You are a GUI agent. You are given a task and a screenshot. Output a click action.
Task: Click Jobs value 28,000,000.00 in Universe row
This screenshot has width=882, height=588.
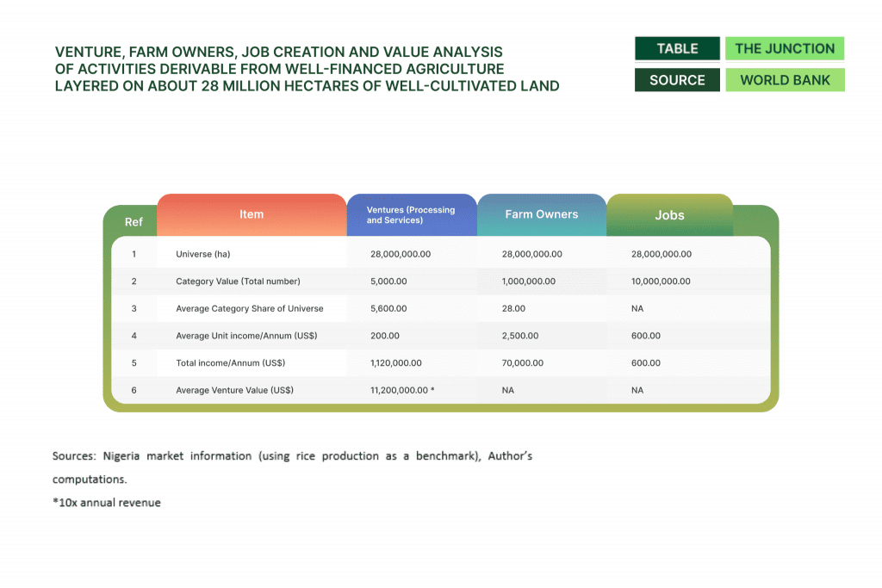click(661, 254)
